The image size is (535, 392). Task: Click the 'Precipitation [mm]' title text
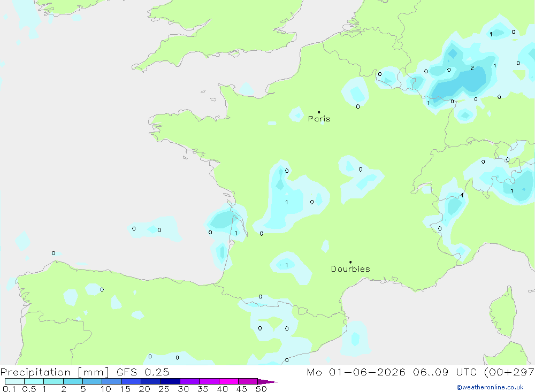pos(55,372)
